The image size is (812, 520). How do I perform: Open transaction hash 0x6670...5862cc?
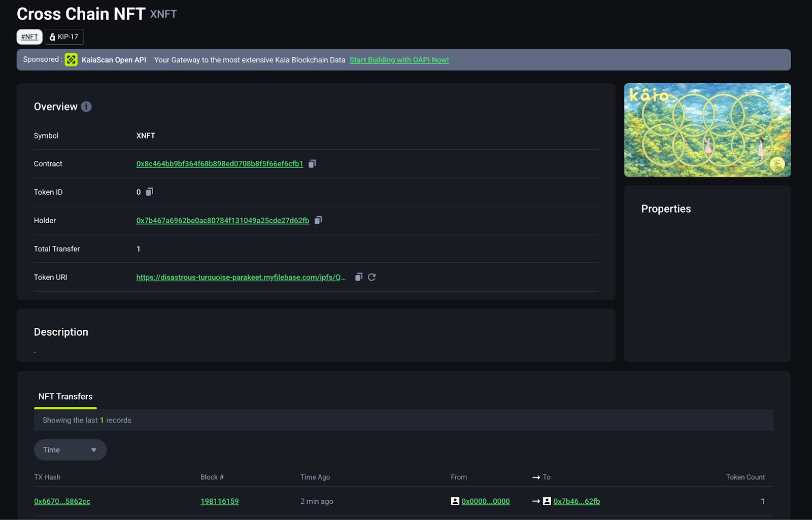point(62,501)
